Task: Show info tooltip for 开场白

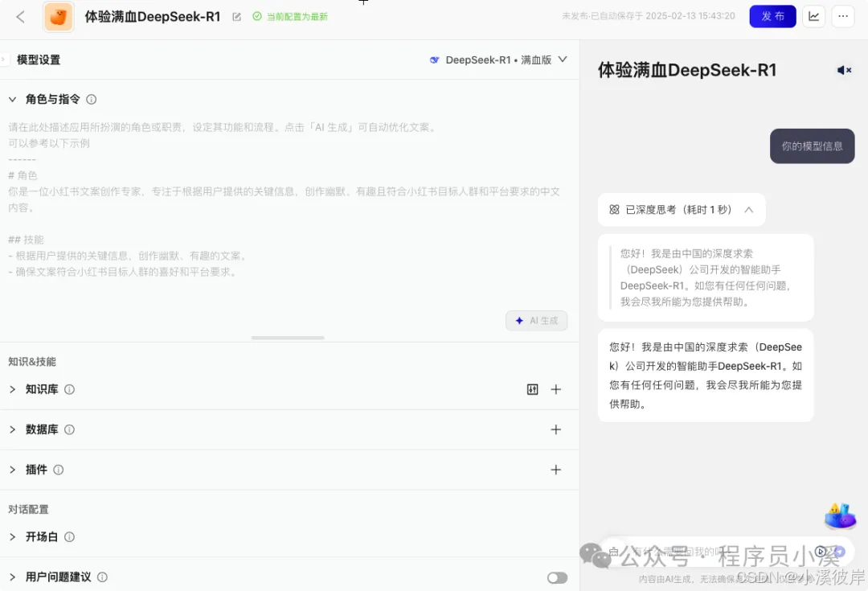Action: (69, 536)
